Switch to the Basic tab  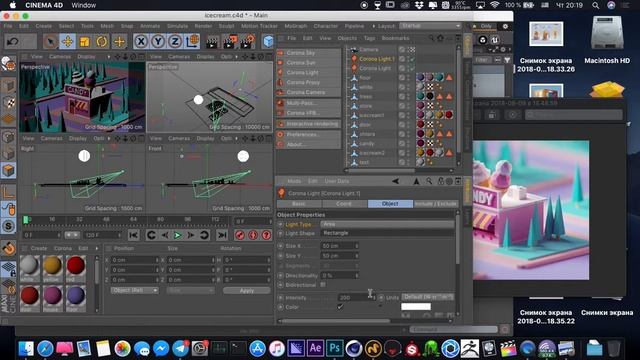point(299,203)
